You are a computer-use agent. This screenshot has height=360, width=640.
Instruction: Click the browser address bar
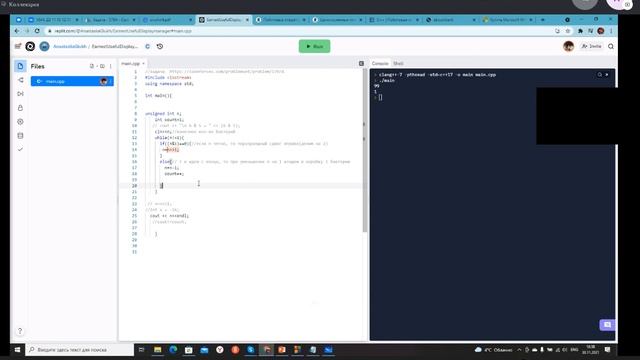[x=300, y=31]
